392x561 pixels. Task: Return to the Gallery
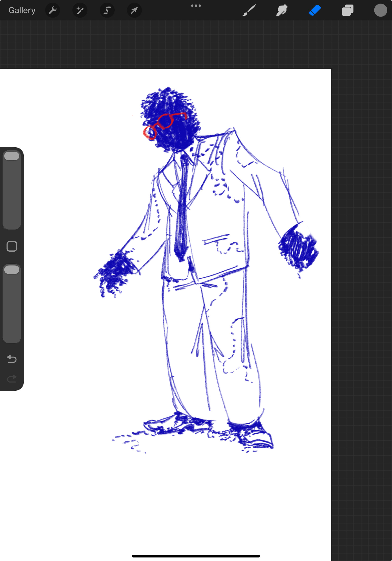point(22,10)
